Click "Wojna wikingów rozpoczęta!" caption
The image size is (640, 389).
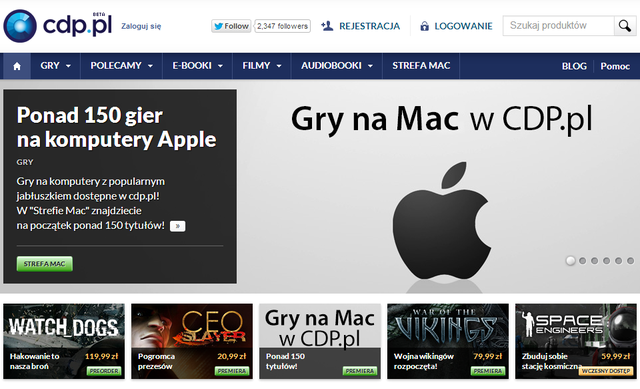(x=424, y=361)
